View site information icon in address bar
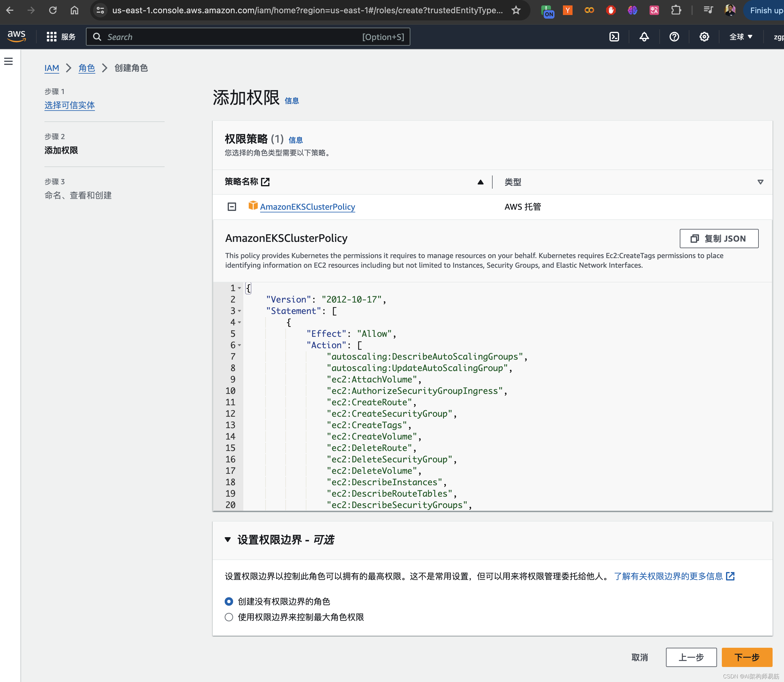Image resolution: width=784 pixels, height=682 pixels. (x=100, y=10)
